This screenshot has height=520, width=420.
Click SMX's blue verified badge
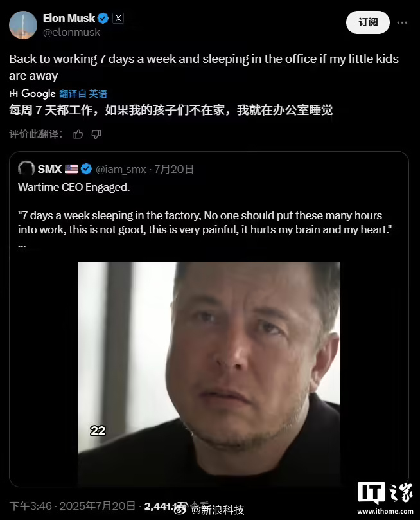click(87, 169)
